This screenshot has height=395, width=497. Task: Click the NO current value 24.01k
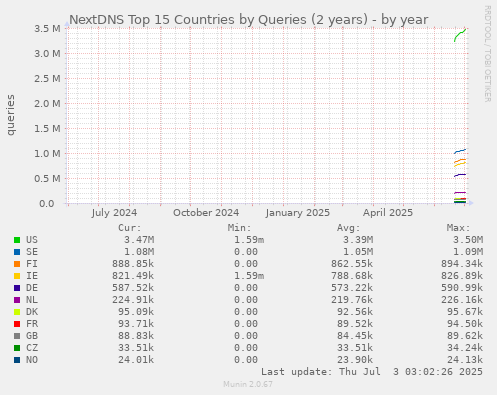136,360
